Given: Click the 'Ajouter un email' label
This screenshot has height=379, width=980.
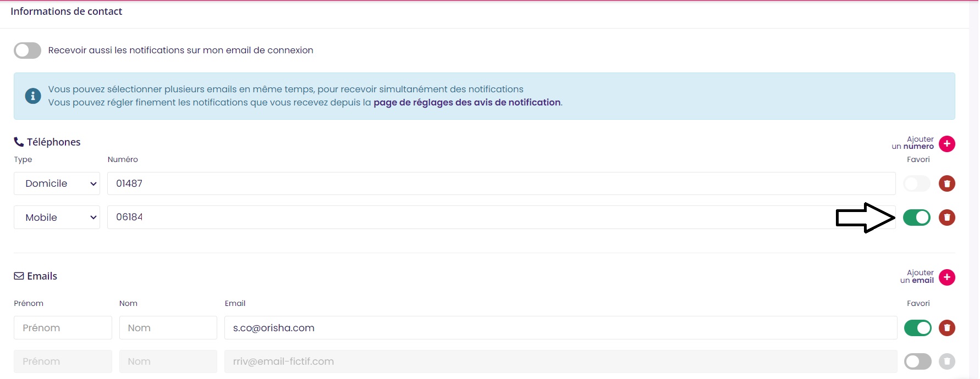Looking at the screenshot, I should [917, 276].
